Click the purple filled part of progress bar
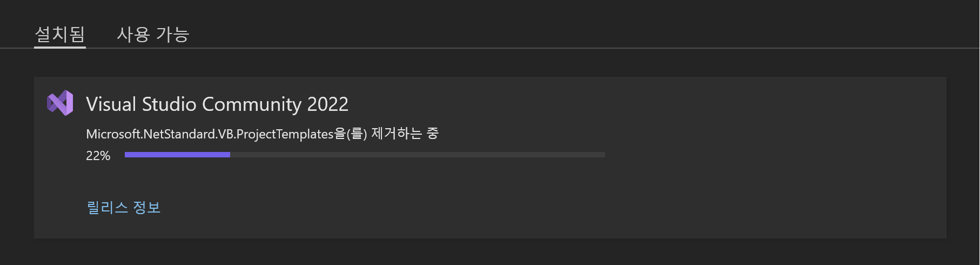 tap(177, 155)
